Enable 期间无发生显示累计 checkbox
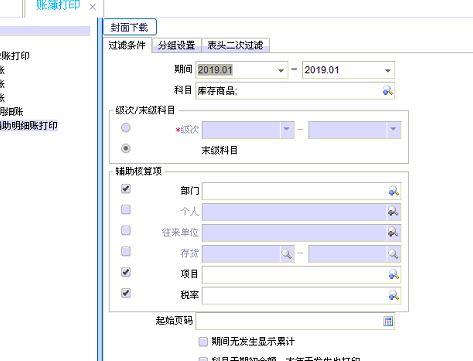The height and width of the screenshot is (361, 473). coord(203,342)
